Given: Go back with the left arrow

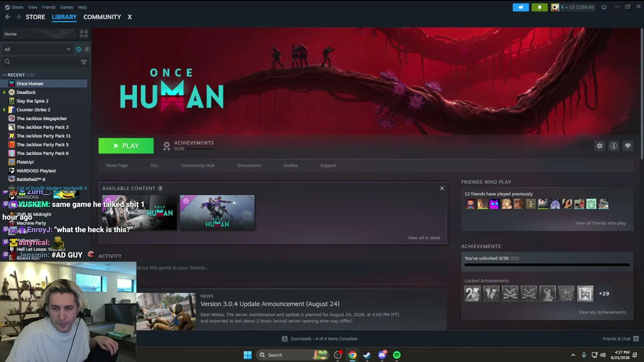Looking at the screenshot, I should [8, 17].
